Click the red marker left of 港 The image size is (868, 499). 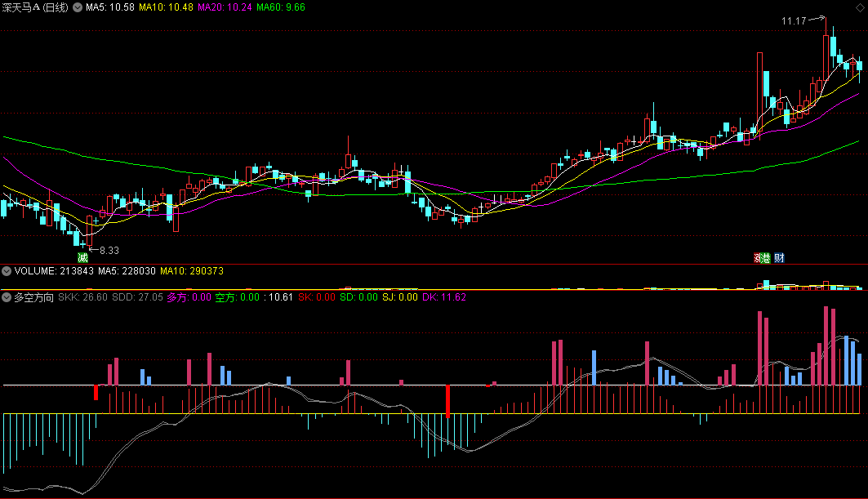(x=757, y=257)
